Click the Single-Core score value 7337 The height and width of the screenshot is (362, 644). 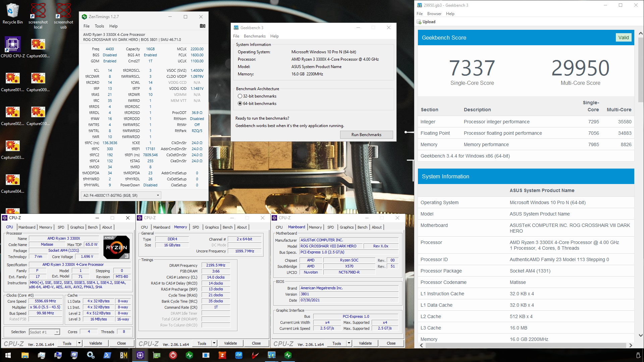tap(472, 68)
